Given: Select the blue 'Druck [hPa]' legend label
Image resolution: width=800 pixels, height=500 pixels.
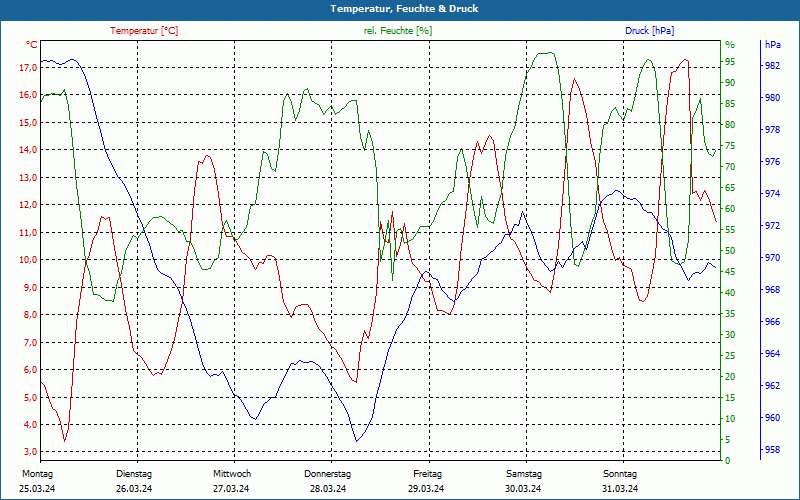Looking at the screenshot, I should click(x=649, y=31).
